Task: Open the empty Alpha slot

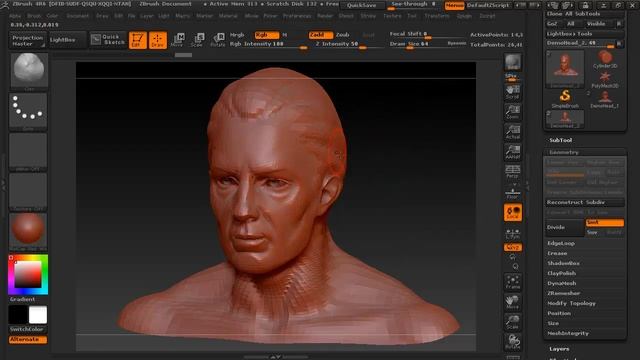Action: (x=28, y=152)
